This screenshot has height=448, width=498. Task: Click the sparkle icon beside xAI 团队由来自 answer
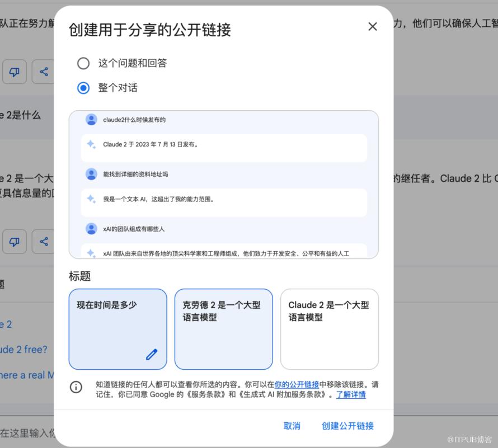coord(91,253)
